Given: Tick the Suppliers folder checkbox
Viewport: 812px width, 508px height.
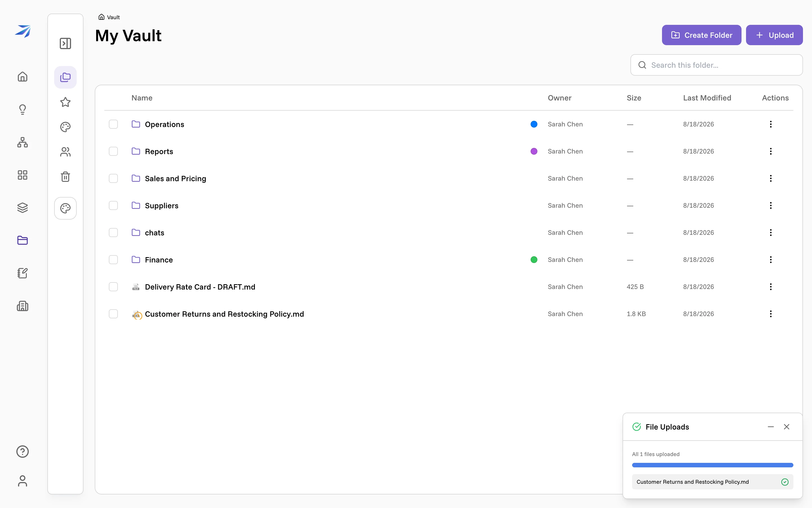Looking at the screenshot, I should click(x=113, y=206).
